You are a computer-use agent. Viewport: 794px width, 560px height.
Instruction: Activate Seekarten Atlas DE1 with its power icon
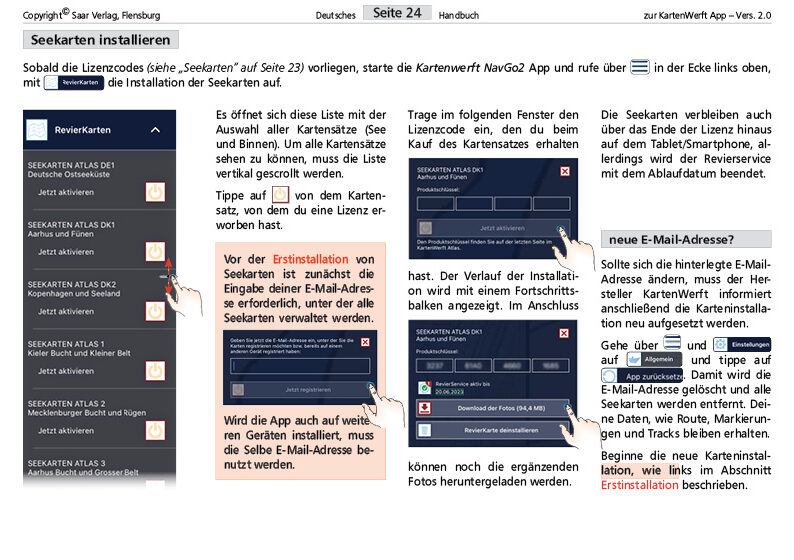click(x=155, y=192)
